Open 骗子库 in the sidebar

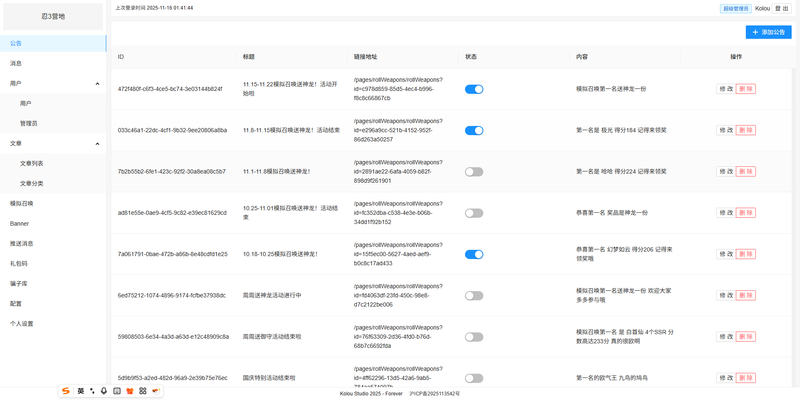(53, 284)
